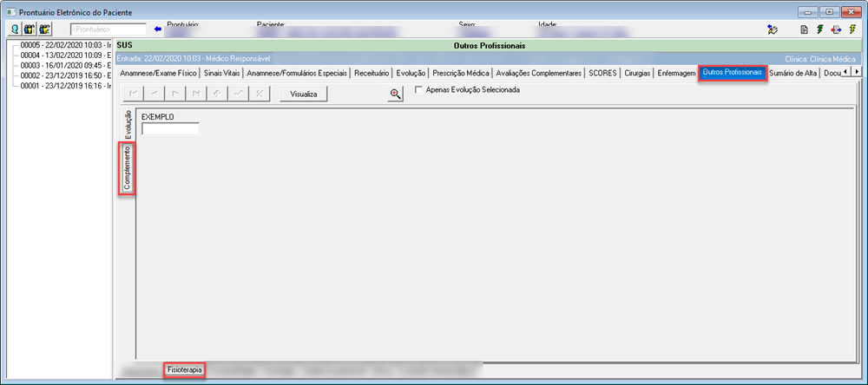Select the Receituário tab
This screenshot has height=385, width=868.
pyautogui.click(x=372, y=73)
